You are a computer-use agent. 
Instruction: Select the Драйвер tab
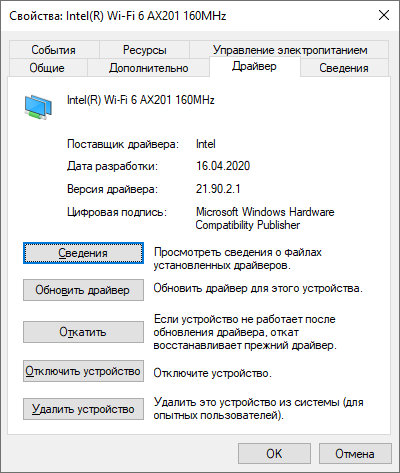pos(254,66)
